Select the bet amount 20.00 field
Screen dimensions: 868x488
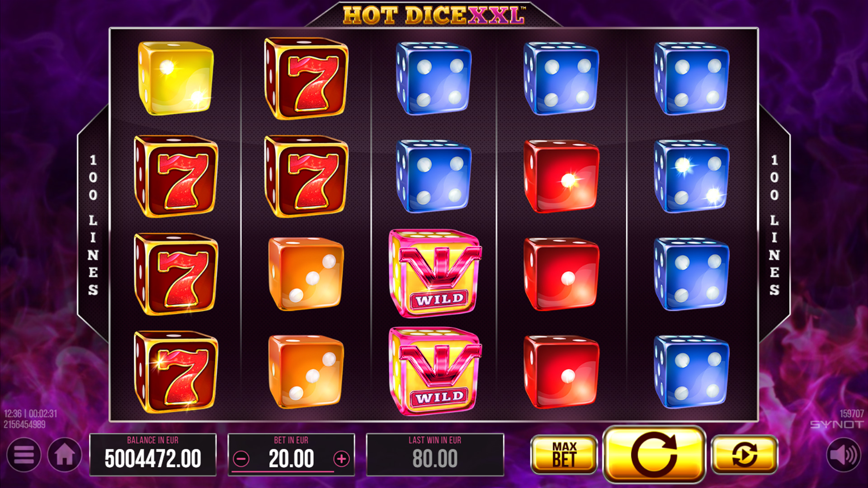tap(291, 455)
